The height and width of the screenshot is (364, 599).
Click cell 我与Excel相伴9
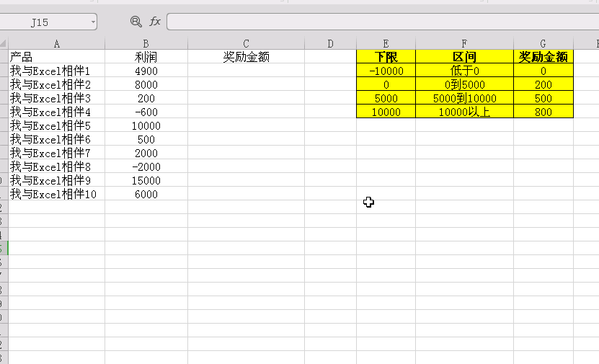coord(56,181)
